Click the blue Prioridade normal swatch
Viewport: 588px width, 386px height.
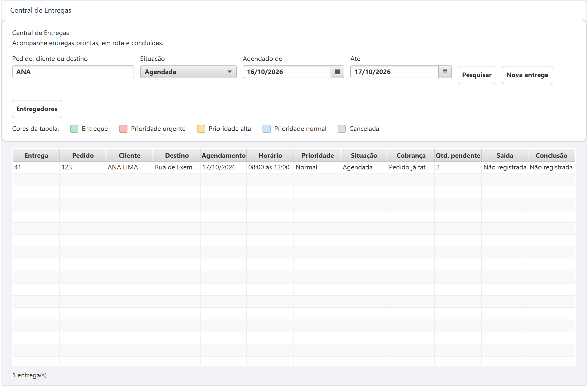point(267,129)
